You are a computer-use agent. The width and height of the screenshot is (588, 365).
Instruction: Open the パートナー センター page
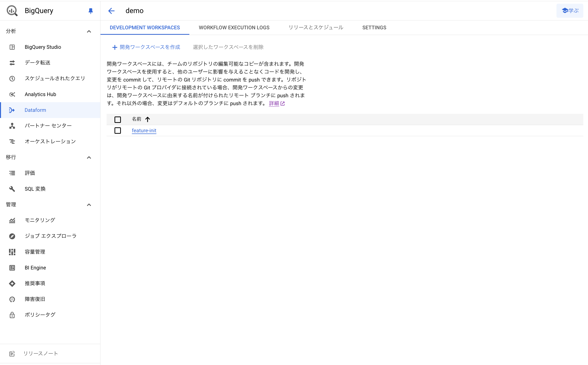click(x=48, y=126)
